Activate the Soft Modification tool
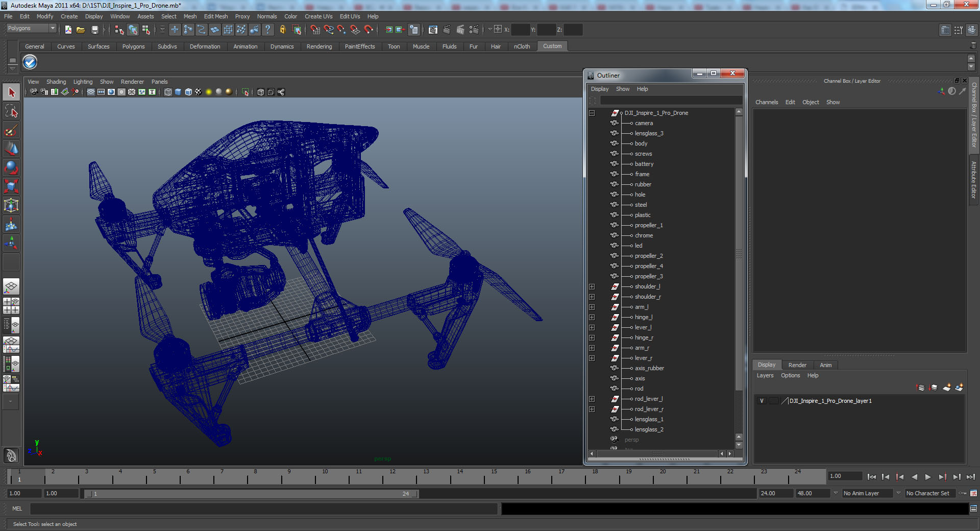 [x=11, y=224]
